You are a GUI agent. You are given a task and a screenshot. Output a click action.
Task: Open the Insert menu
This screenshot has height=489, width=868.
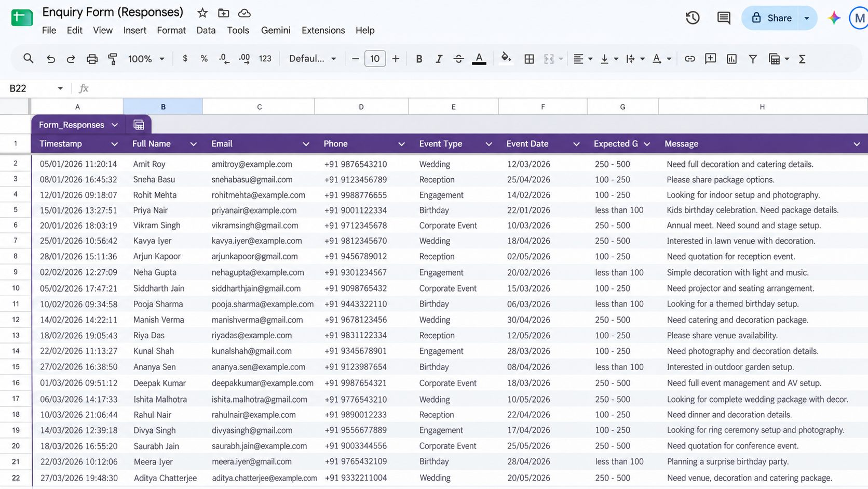pyautogui.click(x=134, y=30)
